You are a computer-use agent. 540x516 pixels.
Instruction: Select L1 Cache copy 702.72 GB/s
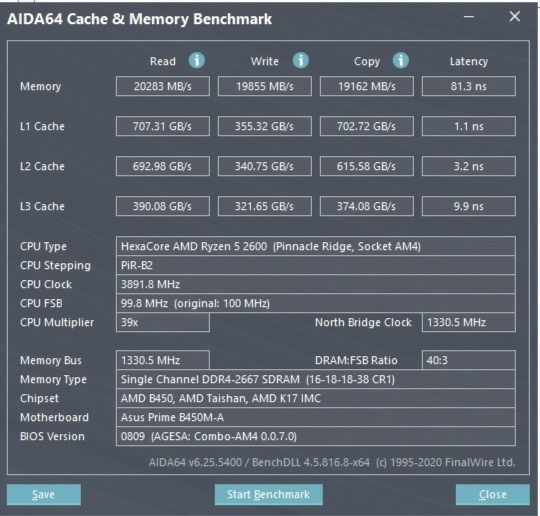click(367, 126)
